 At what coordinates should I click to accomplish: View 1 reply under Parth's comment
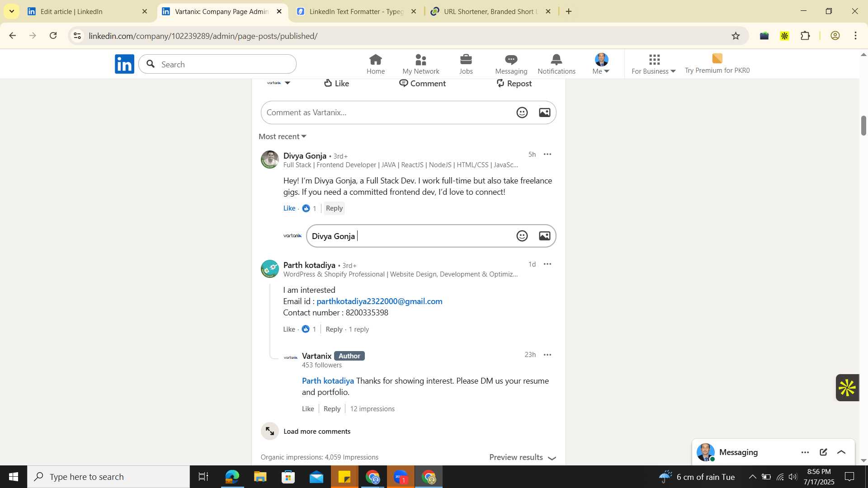[x=359, y=329]
